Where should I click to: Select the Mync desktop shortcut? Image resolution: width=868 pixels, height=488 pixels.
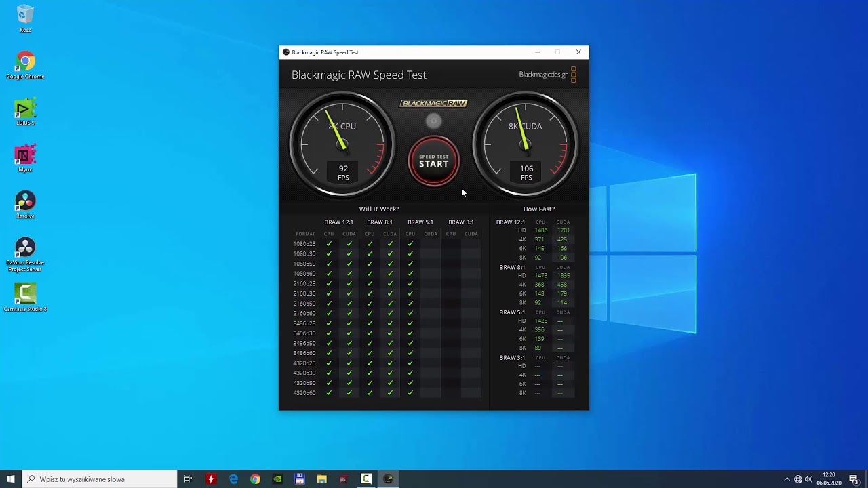click(25, 159)
